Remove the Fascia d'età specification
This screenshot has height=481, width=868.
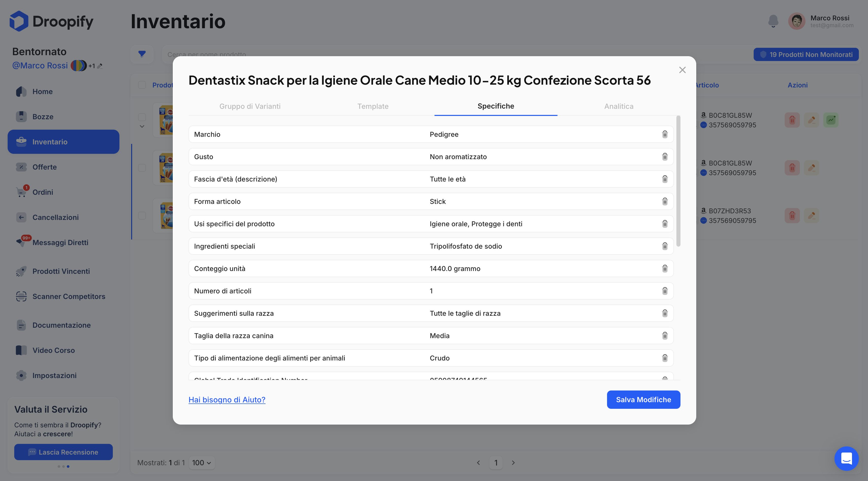(x=664, y=179)
